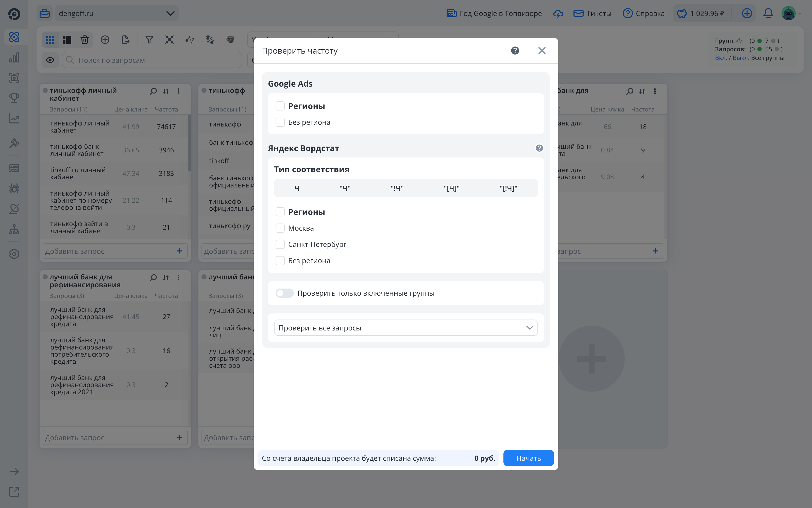This screenshot has height=508, width=812.
Task: Open the funnel filter tool
Action: coord(149,40)
